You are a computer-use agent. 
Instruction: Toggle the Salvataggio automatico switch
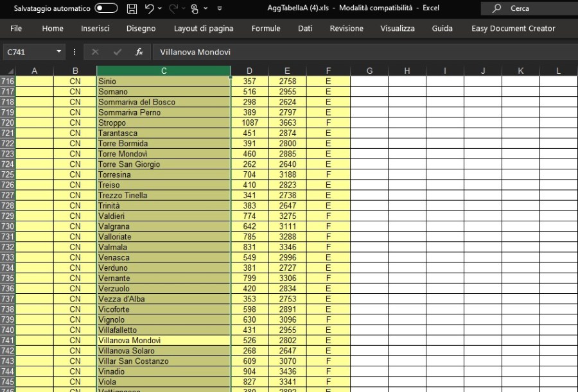pos(106,9)
